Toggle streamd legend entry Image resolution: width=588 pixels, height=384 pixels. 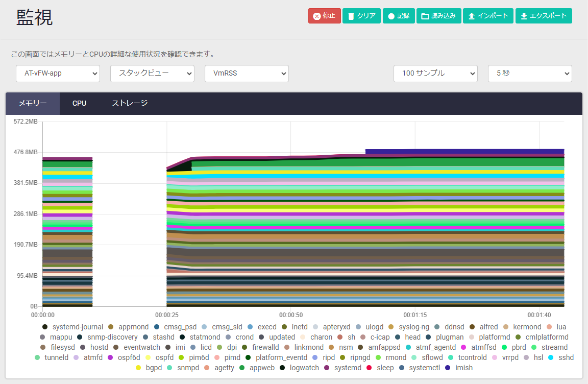tap(549, 347)
